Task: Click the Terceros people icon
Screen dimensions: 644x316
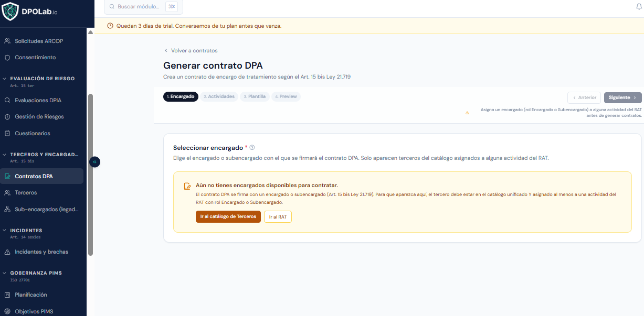Action: (7, 193)
